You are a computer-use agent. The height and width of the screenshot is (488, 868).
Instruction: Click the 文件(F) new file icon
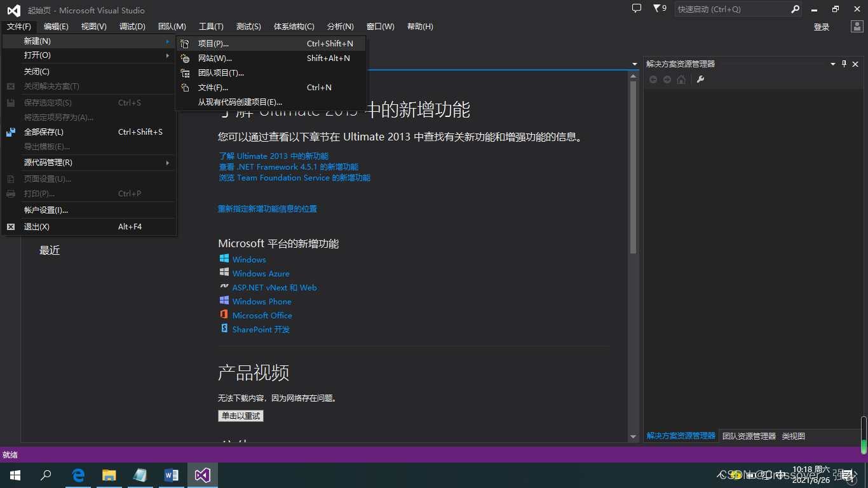tap(185, 88)
